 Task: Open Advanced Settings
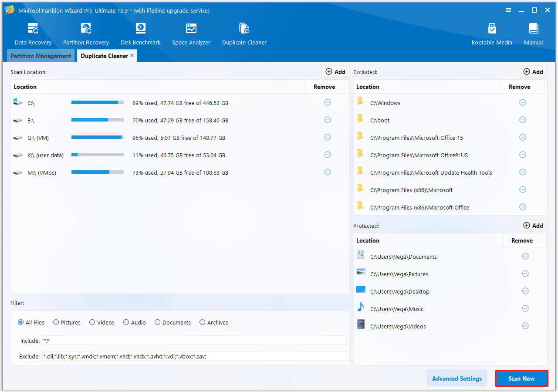[x=457, y=378]
